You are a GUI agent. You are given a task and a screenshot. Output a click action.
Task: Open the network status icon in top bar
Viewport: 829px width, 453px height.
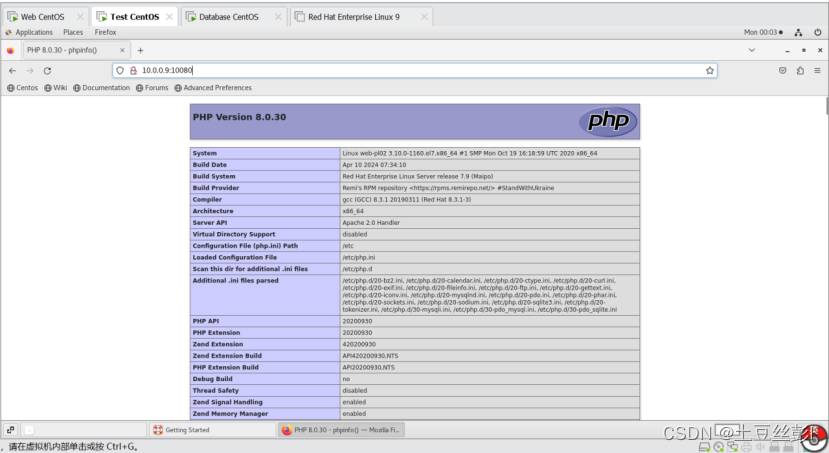(798, 32)
